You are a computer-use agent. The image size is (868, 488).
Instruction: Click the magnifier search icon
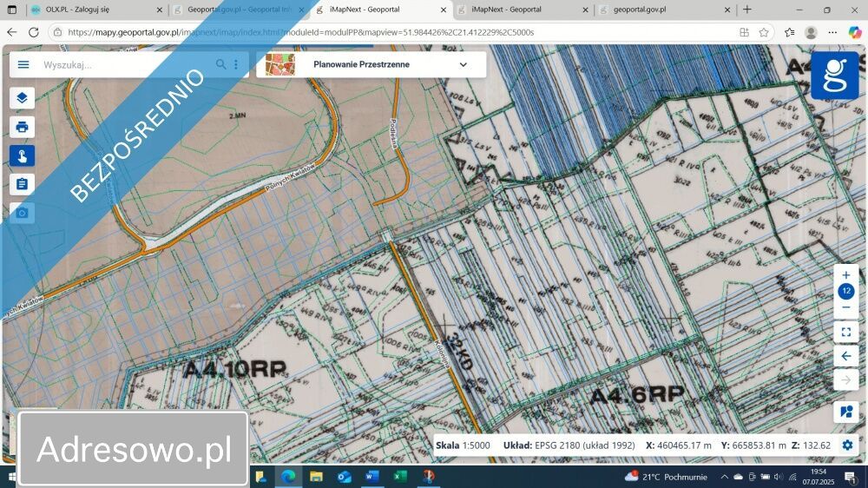(x=220, y=64)
